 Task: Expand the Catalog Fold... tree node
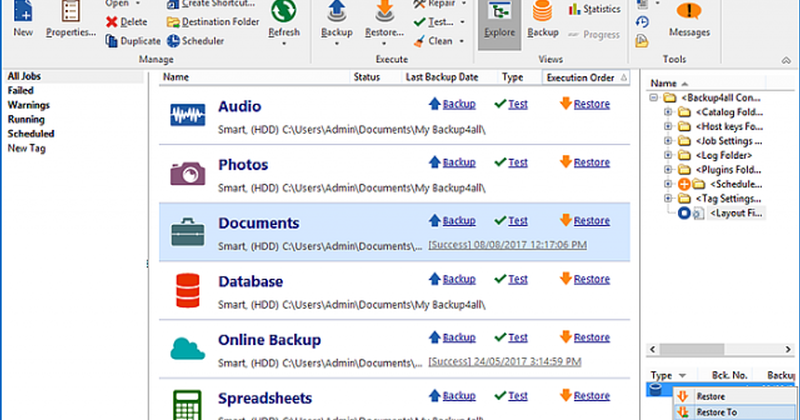coord(668,112)
